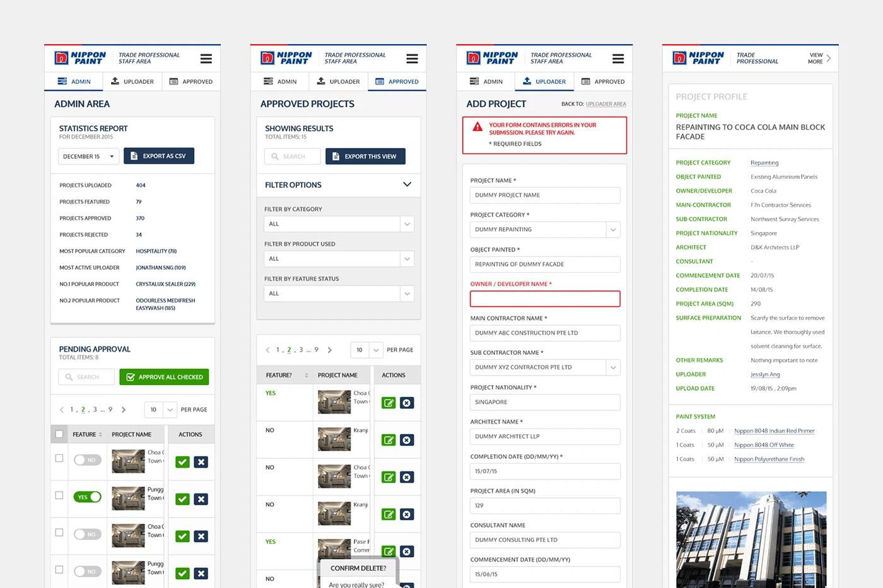
Task: Open hamburger menu in Admin Area screen
Action: point(206,59)
